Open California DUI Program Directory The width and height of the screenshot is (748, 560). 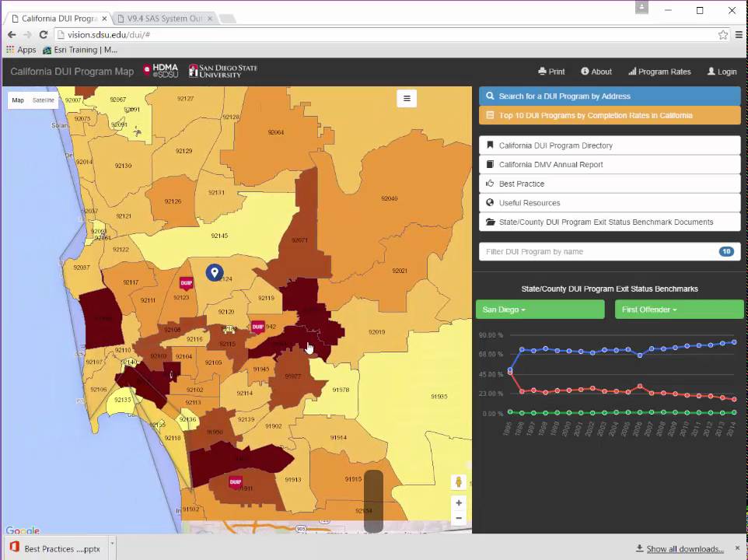(610, 145)
